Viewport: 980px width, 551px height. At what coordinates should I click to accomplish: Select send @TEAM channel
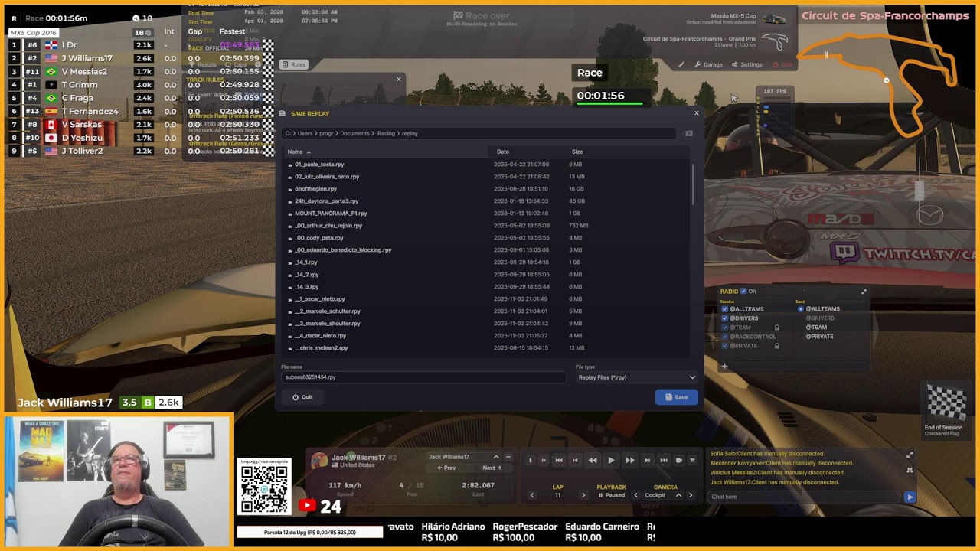[816, 327]
